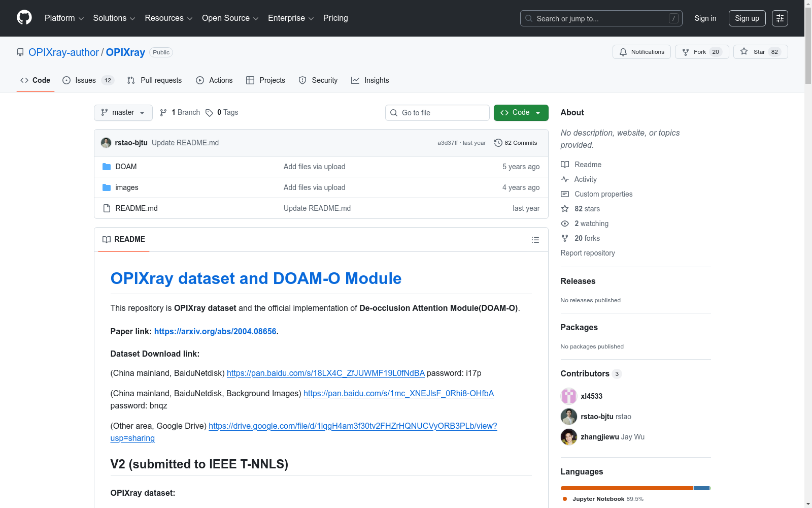Click the Search or jump to field
This screenshot has height=508, width=812.
[601, 18]
